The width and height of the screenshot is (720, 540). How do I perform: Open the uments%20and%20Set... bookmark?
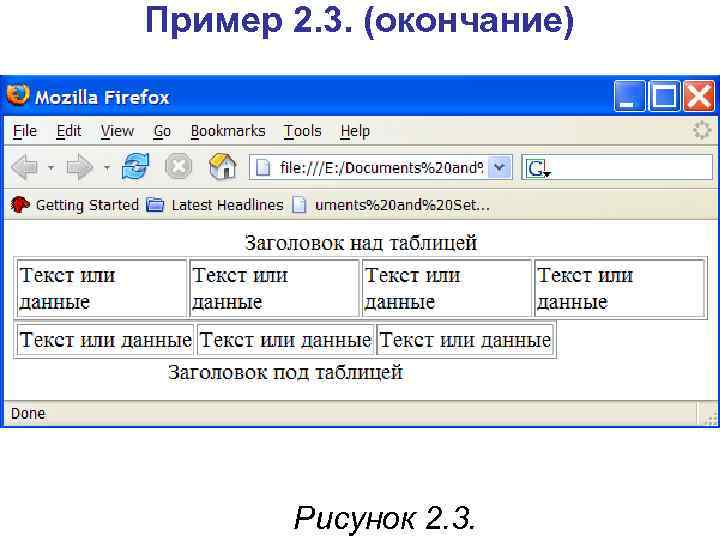click(391, 205)
